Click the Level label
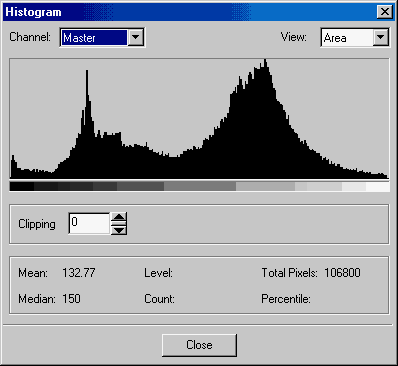398x366 pixels. click(x=158, y=273)
